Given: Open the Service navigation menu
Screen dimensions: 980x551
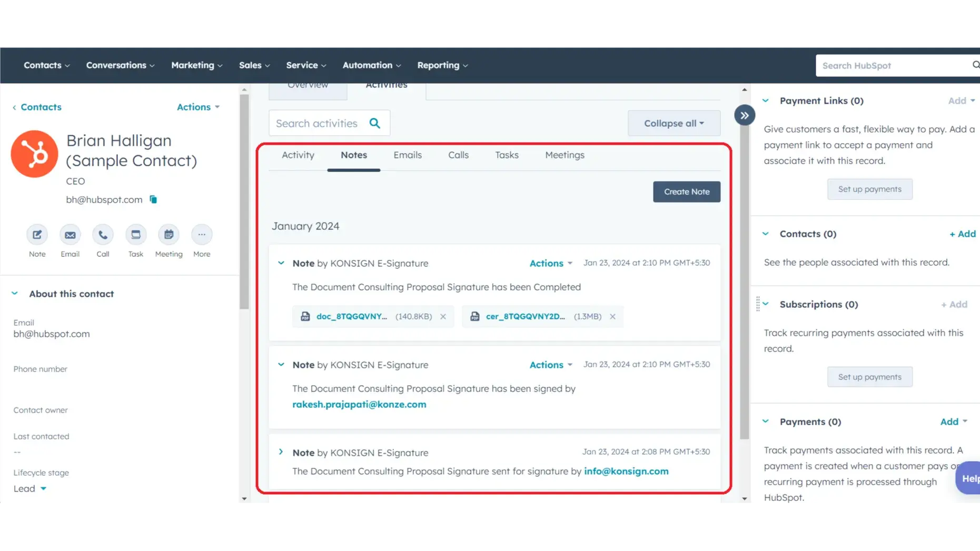Looking at the screenshot, I should [x=306, y=65].
